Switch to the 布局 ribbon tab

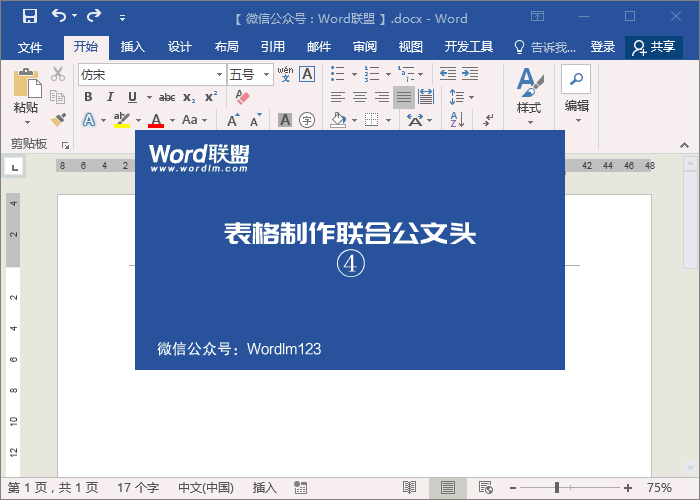tap(226, 46)
